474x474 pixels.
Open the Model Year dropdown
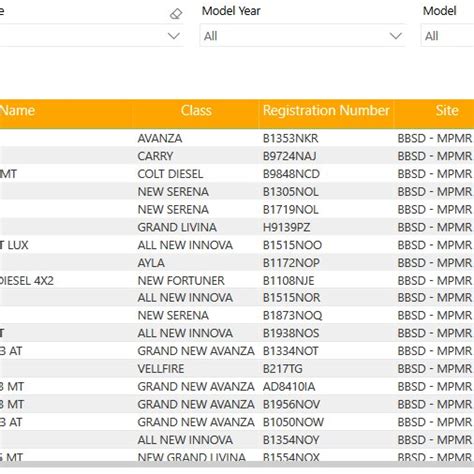[302, 36]
